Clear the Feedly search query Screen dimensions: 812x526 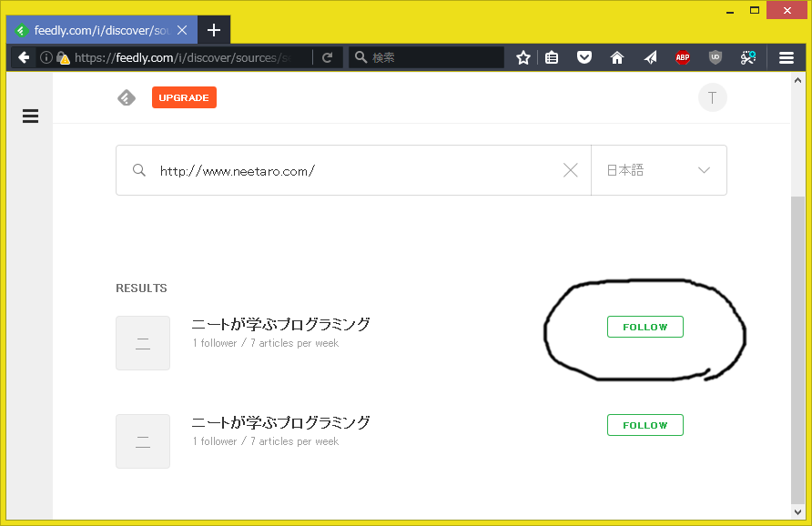570,170
